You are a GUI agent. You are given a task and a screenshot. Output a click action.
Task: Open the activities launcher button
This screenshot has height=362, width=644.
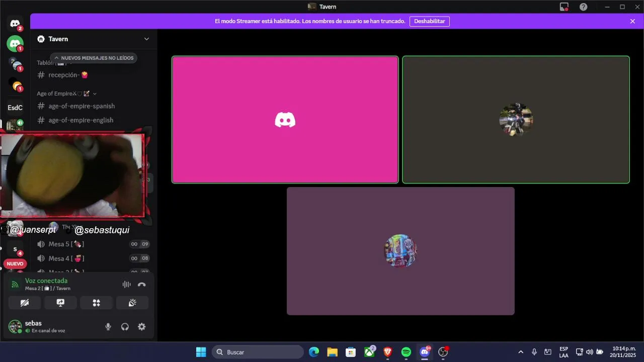[96, 303]
